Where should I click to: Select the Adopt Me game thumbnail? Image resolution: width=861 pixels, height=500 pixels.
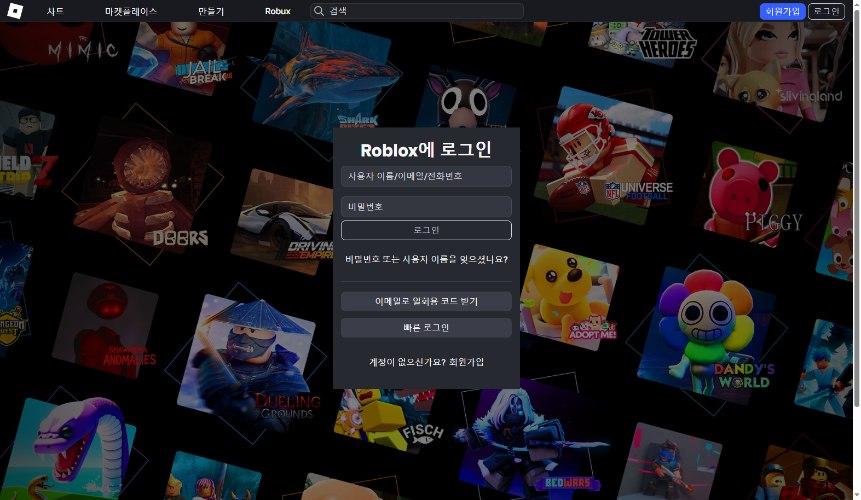(568, 296)
